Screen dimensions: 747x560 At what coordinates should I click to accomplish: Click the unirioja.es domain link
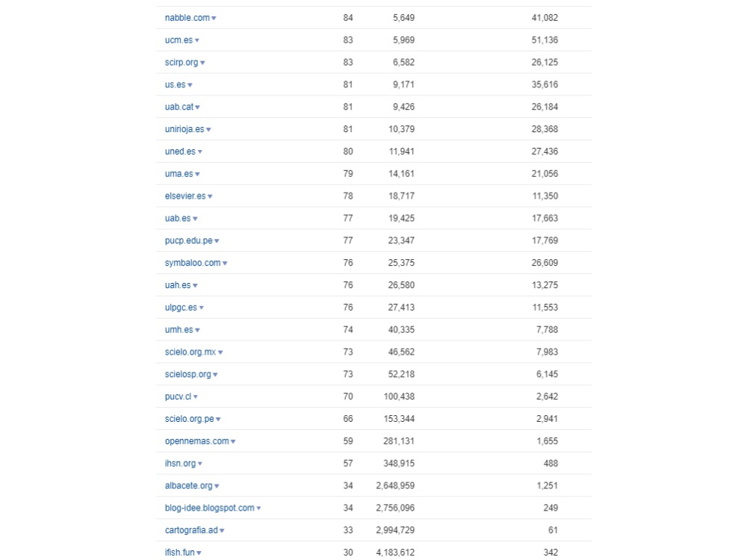[184, 129]
